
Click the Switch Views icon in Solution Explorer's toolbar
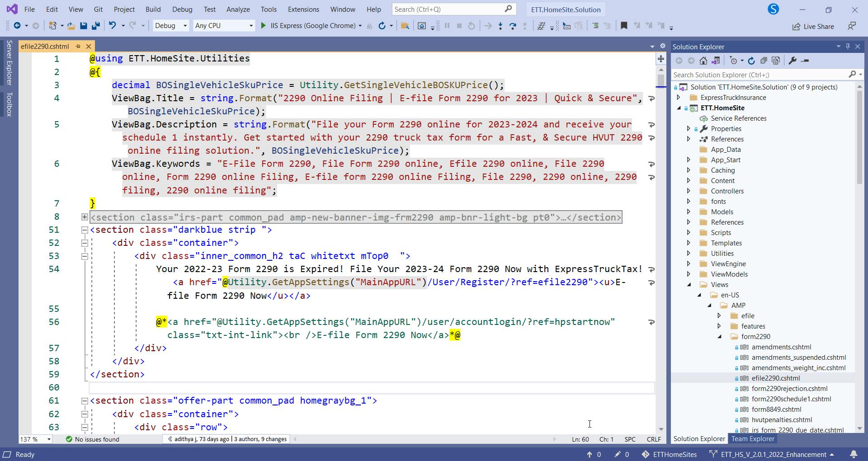tap(716, 61)
